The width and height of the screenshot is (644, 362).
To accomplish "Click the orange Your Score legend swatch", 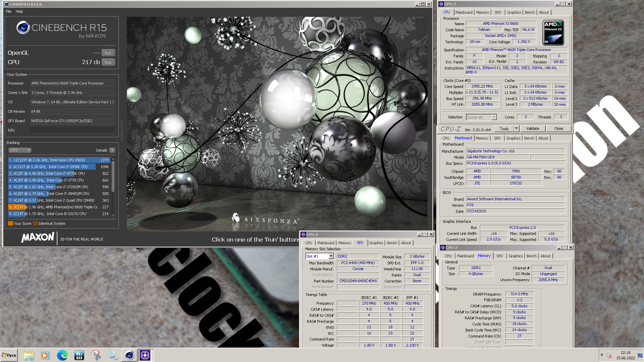I will pyautogui.click(x=10, y=223).
